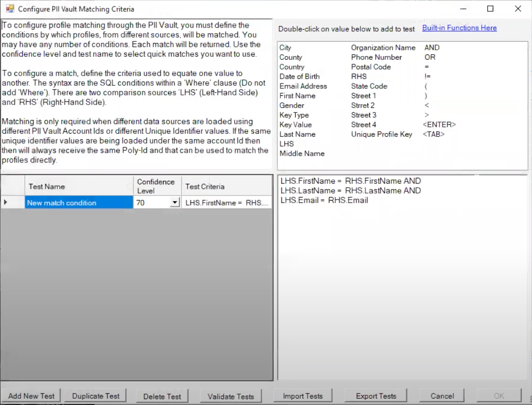This screenshot has height=405, width=532.
Task: Select the New match condition test name cell
Action: click(x=79, y=202)
